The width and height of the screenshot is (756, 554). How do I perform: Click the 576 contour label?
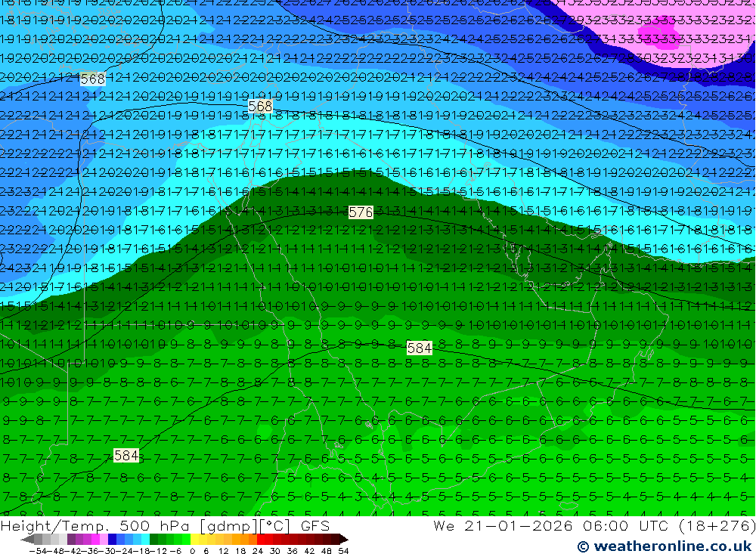[361, 212]
